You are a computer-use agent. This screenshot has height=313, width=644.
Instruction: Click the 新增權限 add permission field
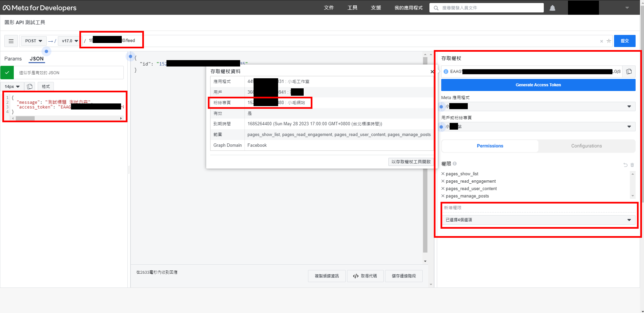(x=538, y=208)
